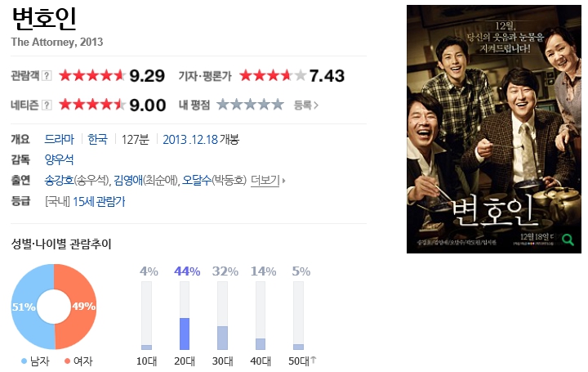Click the 15세 관람가 rating link
The height and width of the screenshot is (372, 588).
pyautogui.click(x=99, y=202)
